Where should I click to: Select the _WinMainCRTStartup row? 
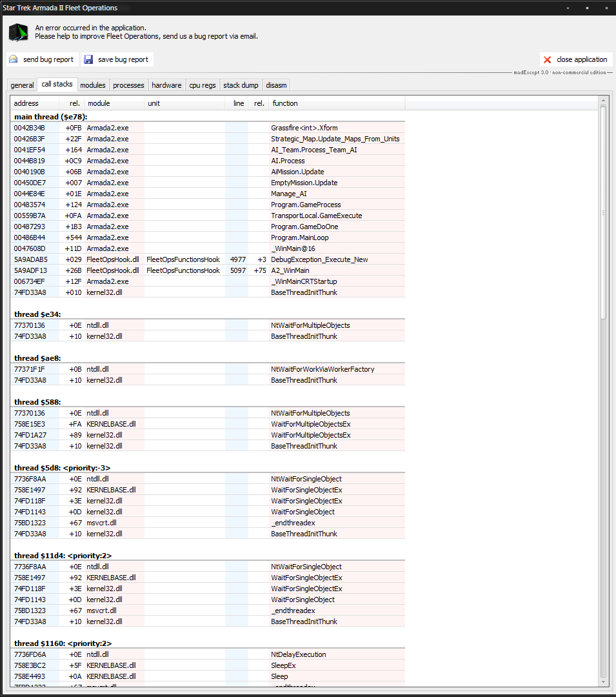208,281
